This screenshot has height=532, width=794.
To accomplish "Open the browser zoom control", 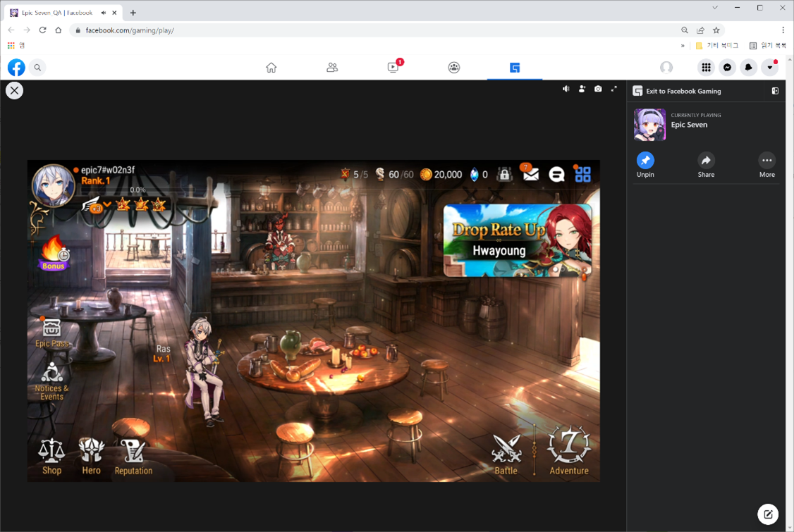I will coord(685,30).
